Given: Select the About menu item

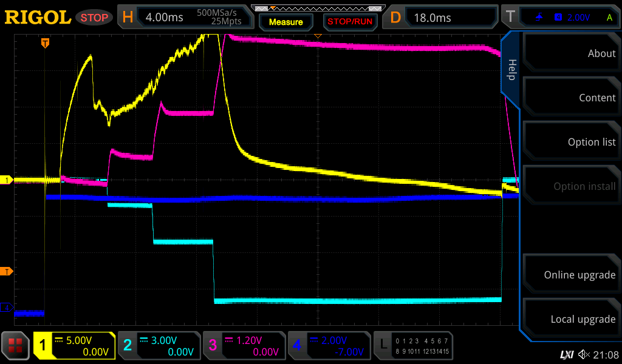Looking at the screenshot, I should 572,53.
